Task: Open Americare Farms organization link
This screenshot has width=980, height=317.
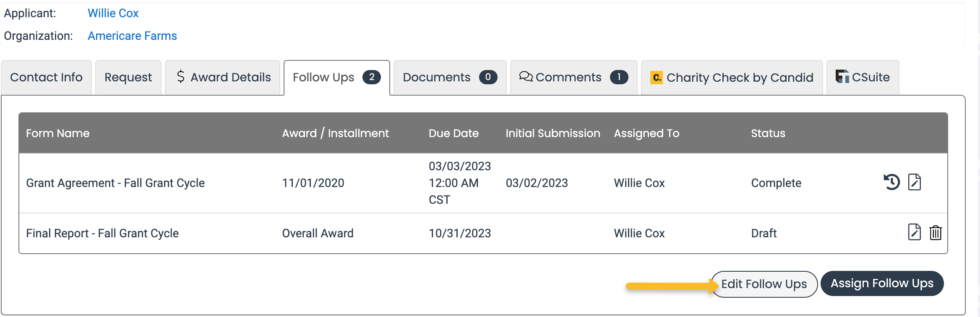Action: click(132, 36)
